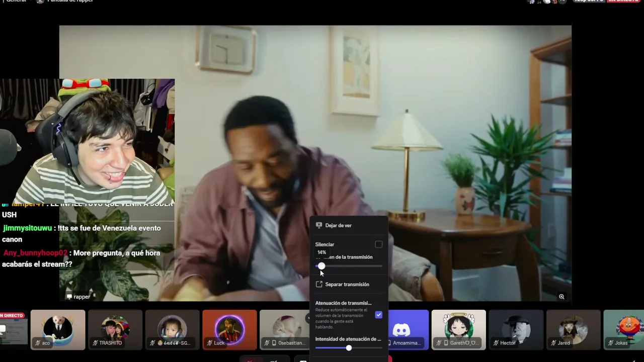Viewport: 644px width, 362px height.
Task: Click the muted mic icon on Hector
Action: (496, 343)
